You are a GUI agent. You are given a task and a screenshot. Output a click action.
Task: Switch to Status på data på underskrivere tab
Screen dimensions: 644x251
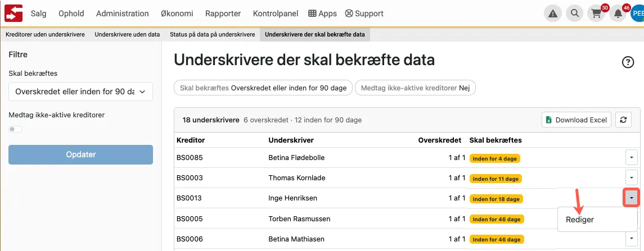point(213,34)
